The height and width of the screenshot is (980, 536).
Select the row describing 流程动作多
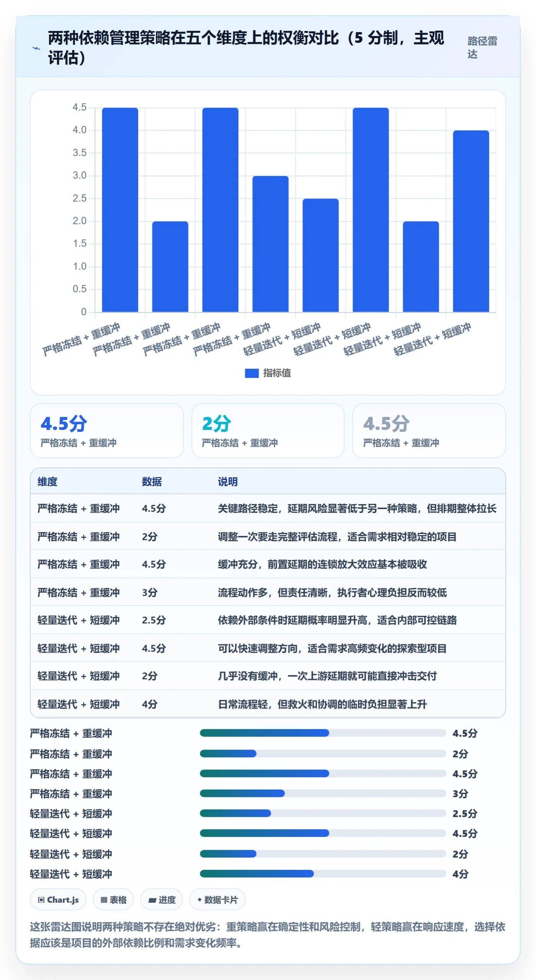tap(268, 592)
